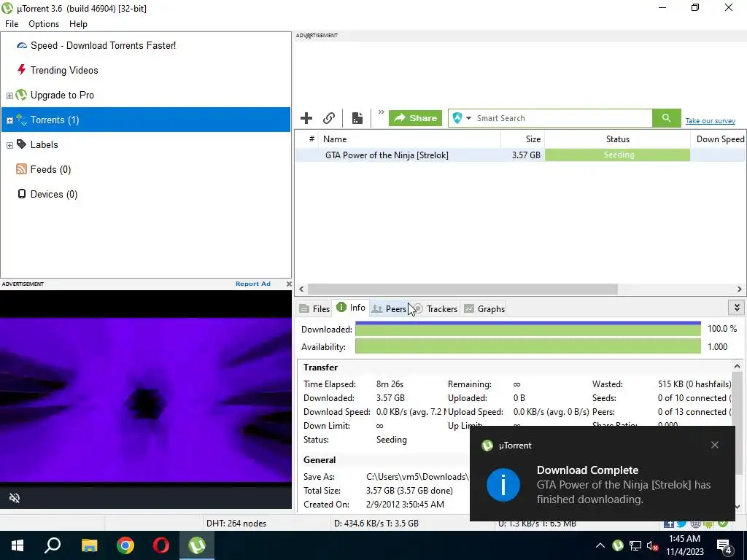Open the Help menu
Screen dimensions: 747x560
tap(78, 24)
